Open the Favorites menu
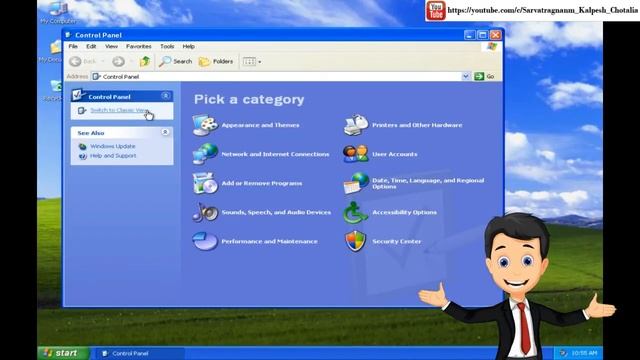 (138, 47)
